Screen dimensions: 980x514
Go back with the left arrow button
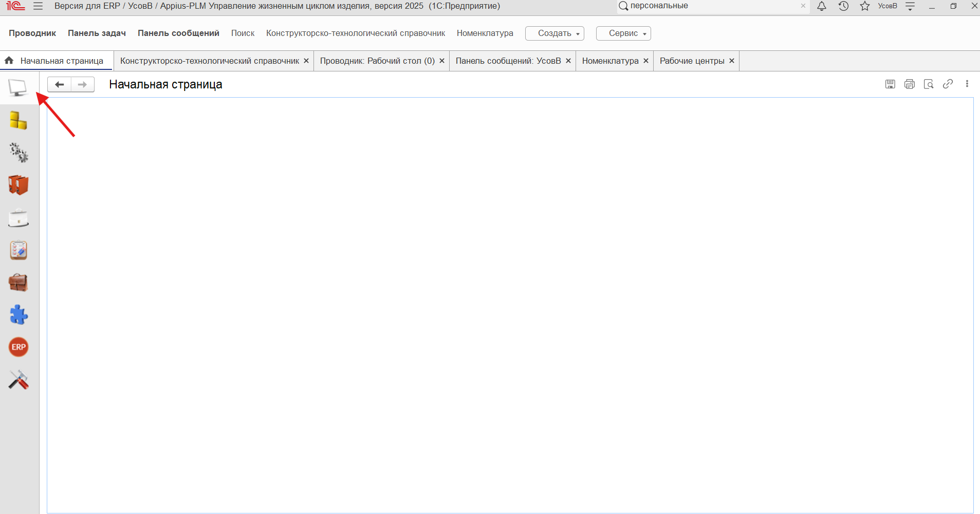click(60, 84)
